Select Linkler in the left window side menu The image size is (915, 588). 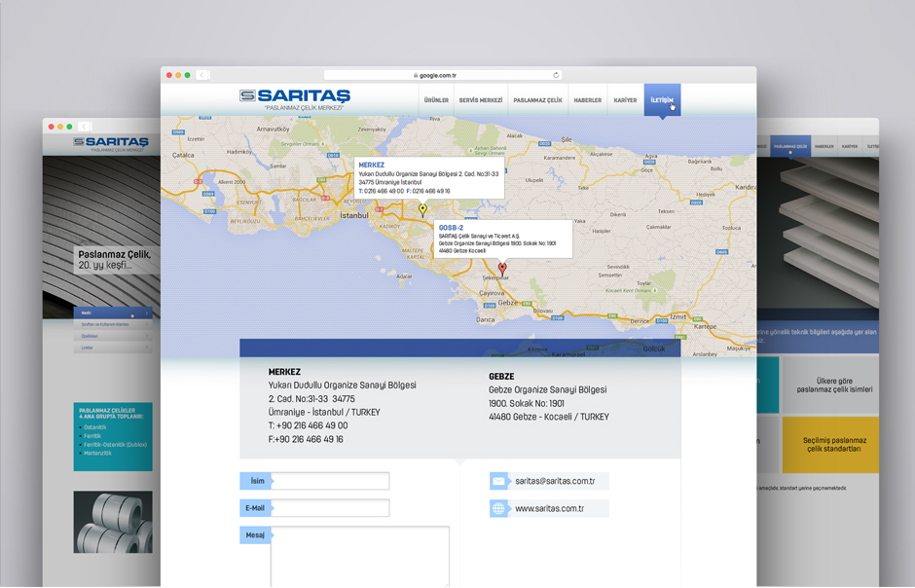(x=113, y=348)
